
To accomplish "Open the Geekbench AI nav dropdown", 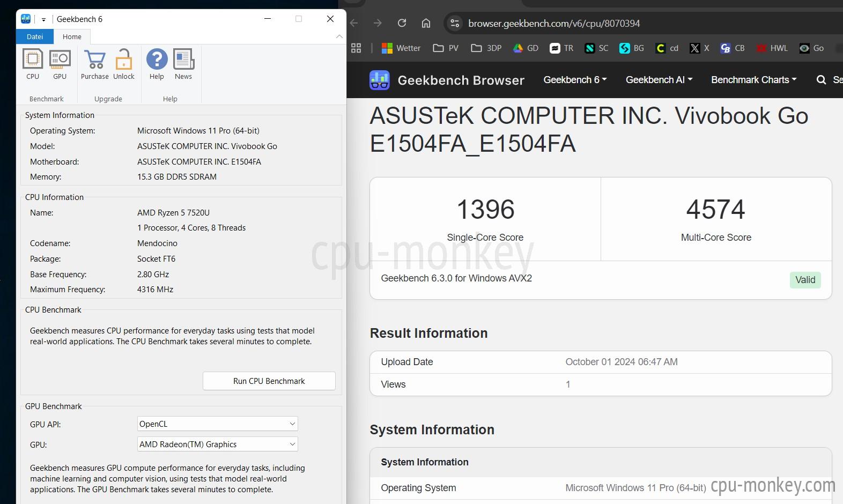I will click(x=659, y=79).
